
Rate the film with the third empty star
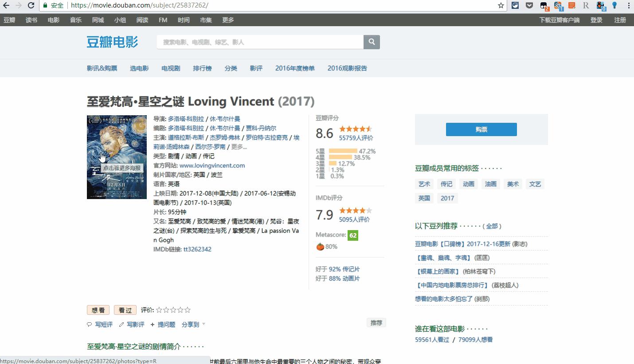coord(173,310)
